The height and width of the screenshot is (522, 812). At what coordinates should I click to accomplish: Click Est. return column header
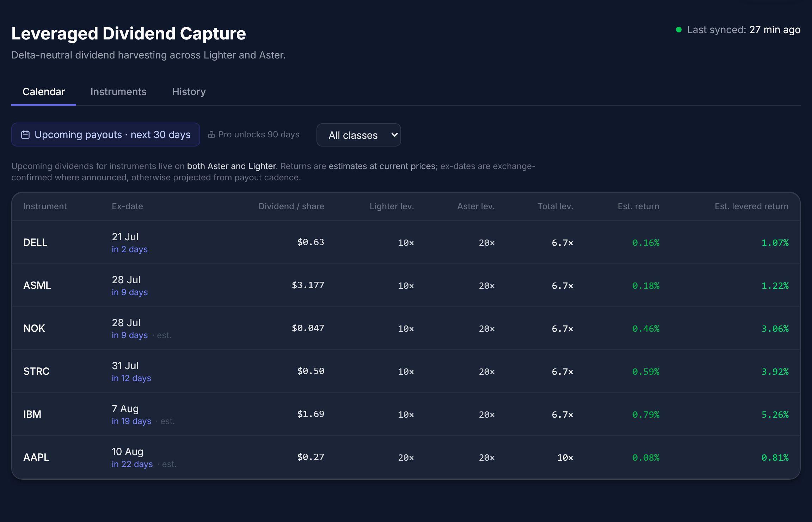[638, 206]
